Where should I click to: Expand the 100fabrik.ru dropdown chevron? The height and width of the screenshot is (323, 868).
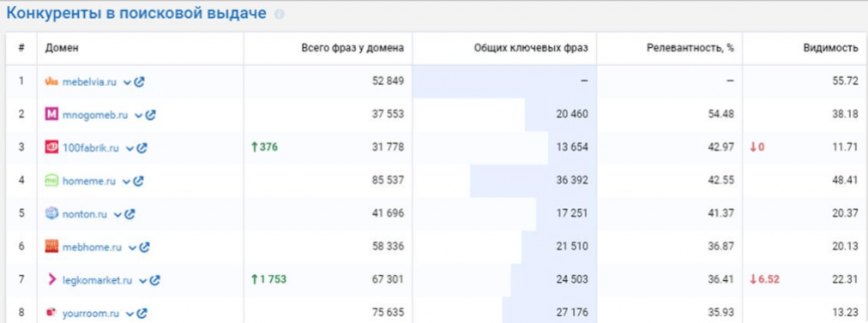tap(130, 149)
